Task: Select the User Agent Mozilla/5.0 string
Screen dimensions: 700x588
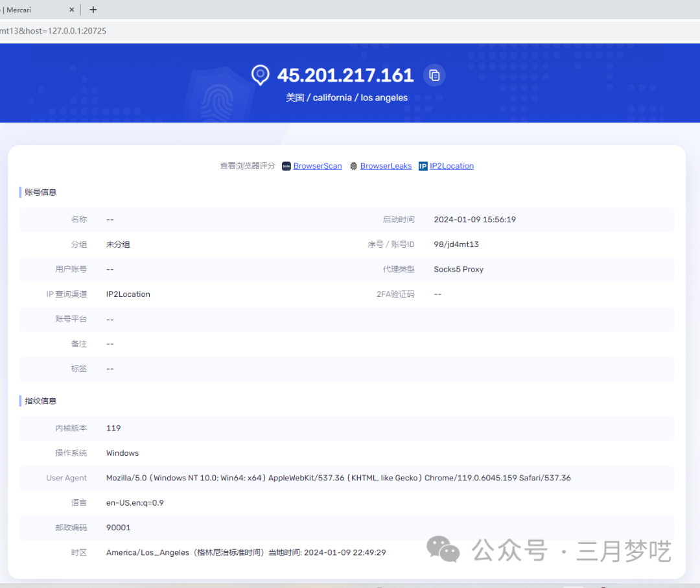Action: tap(338, 478)
